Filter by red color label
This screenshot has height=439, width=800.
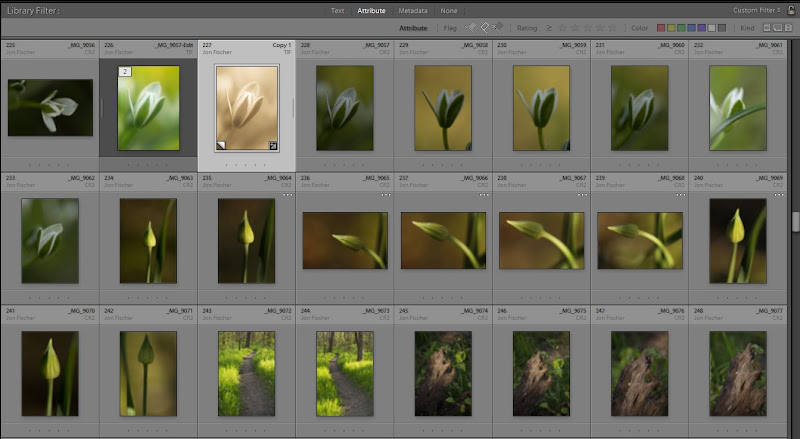coord(662,28)
